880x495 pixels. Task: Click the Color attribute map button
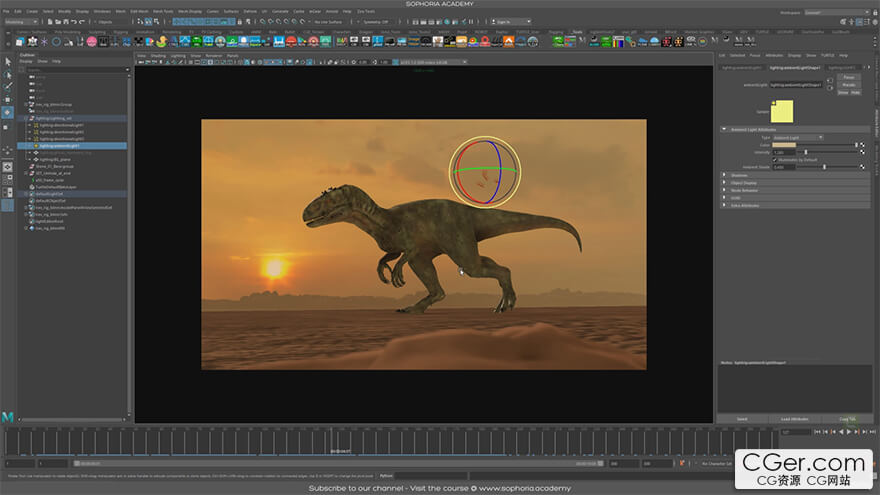[860, 145]
